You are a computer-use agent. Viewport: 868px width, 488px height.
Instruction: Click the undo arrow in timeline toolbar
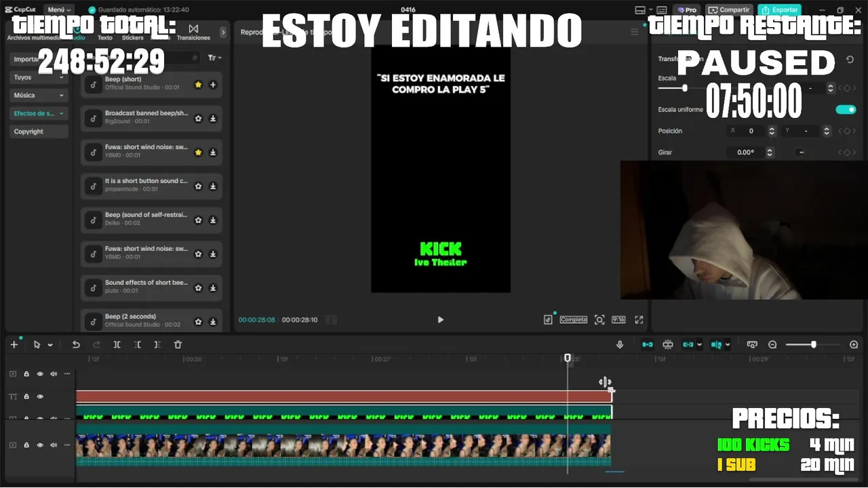point(76,344)
